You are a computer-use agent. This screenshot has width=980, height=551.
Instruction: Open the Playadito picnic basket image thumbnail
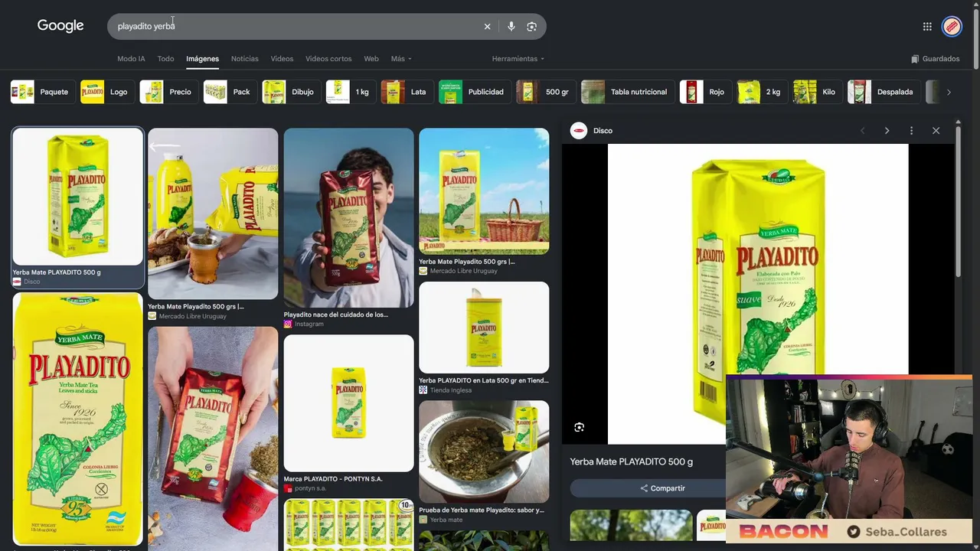[484, 191]
